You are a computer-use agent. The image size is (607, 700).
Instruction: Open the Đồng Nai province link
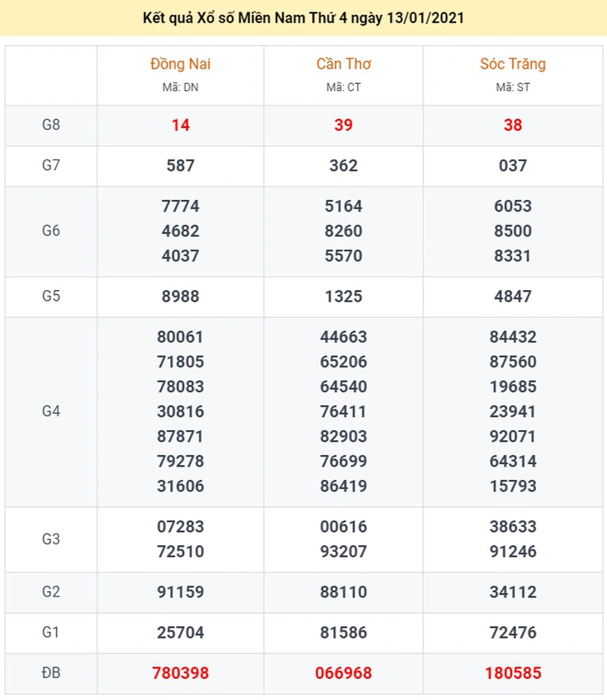(x=181, y=64)
